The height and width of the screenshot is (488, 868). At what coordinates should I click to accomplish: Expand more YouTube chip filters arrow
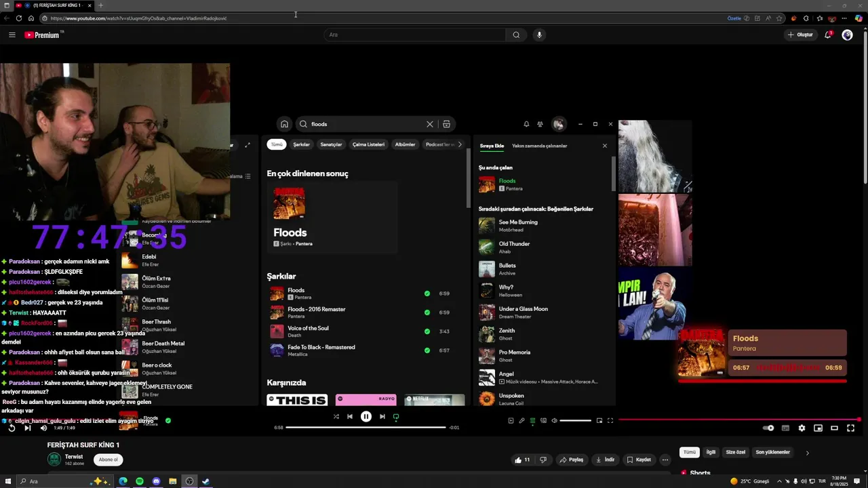[807, 453]
